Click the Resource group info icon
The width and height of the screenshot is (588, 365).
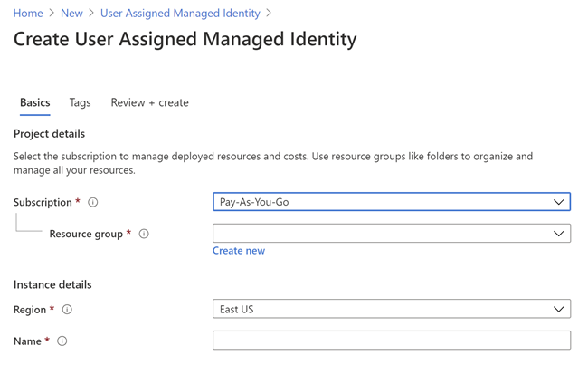144,234
